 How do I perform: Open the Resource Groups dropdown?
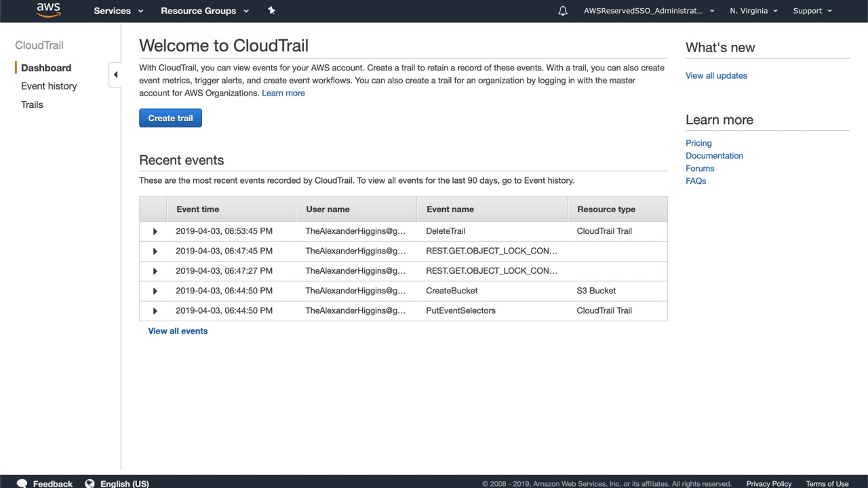tap(204, 11)
